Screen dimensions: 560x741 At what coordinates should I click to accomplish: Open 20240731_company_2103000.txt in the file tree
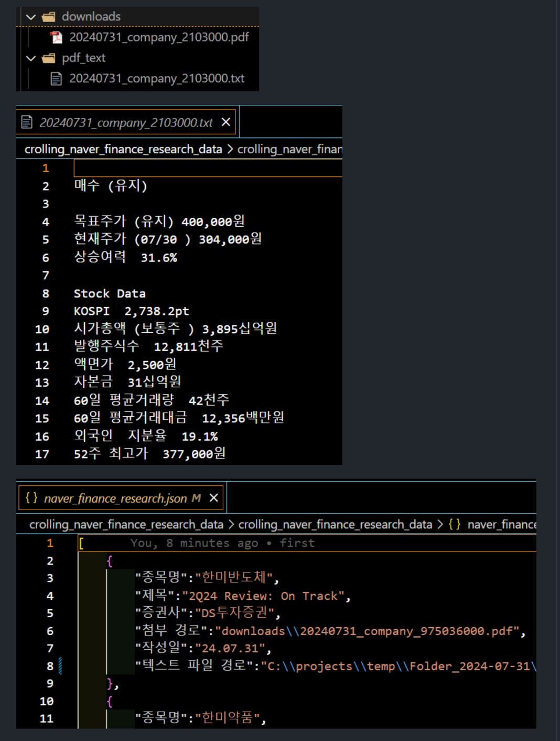(157, 79)
